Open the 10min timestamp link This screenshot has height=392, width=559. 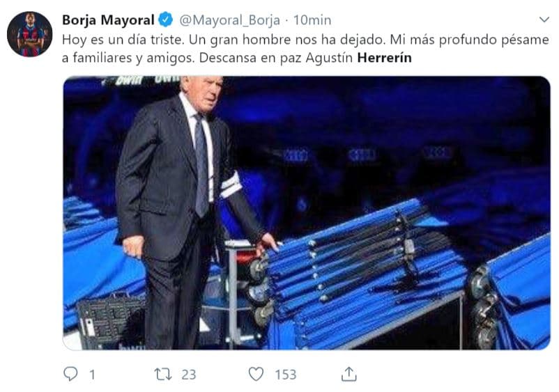[x=312, y=20]
